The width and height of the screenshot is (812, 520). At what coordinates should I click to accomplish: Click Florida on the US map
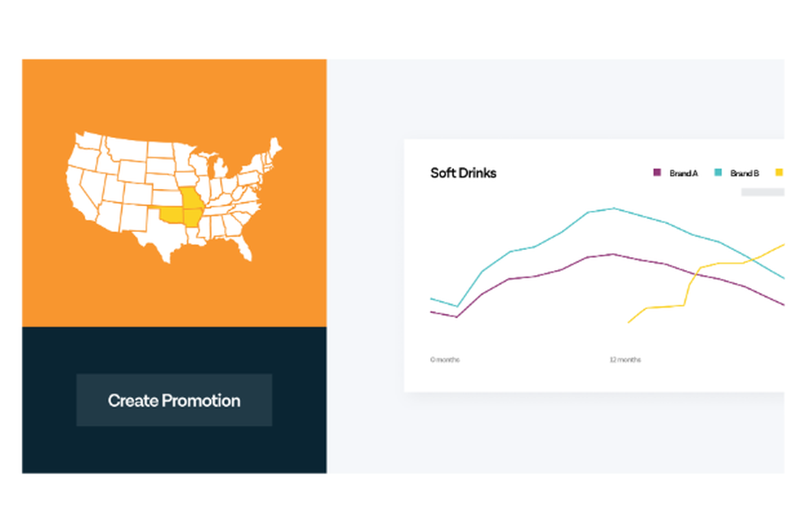[244, 248]
